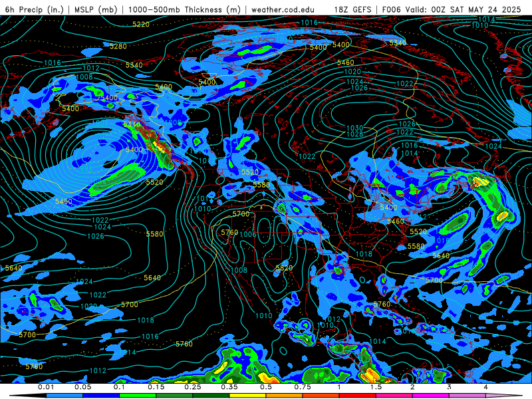The width and height of the screenshot is (532, 399).
Task: Click the 1.5 legend scale value
Action: [x=376, y=387]
